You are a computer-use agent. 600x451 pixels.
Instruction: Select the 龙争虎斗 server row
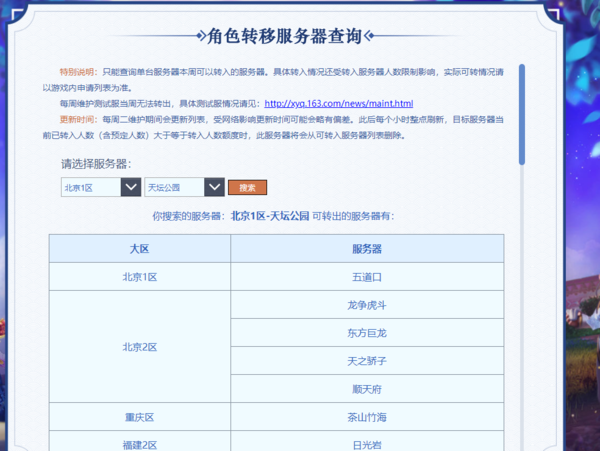point(367,305)
